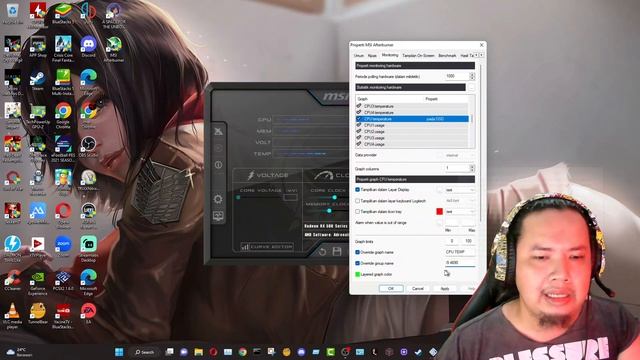
Task: Switch to Tampilan On-Screen tab
Action: coord(418,55)
